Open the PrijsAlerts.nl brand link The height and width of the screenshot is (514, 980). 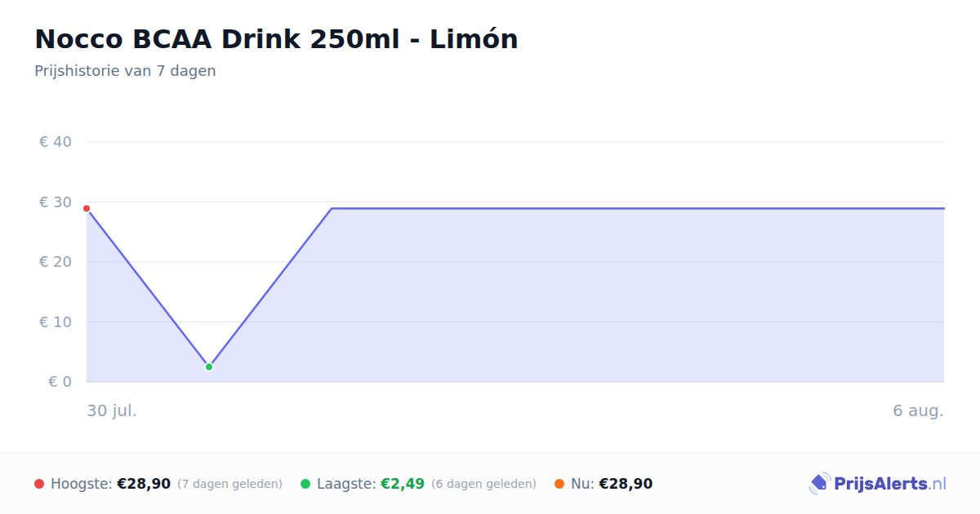878,484
